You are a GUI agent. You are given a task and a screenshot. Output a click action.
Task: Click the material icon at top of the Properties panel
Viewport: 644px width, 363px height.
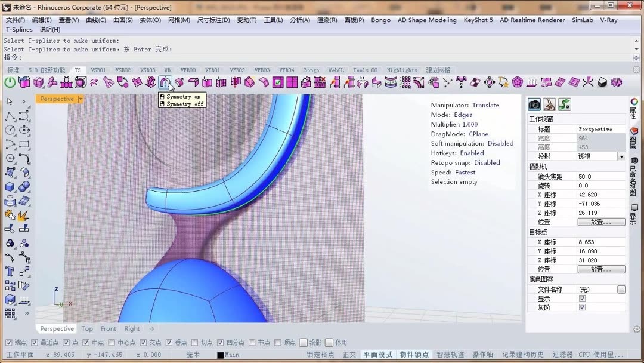549,104
